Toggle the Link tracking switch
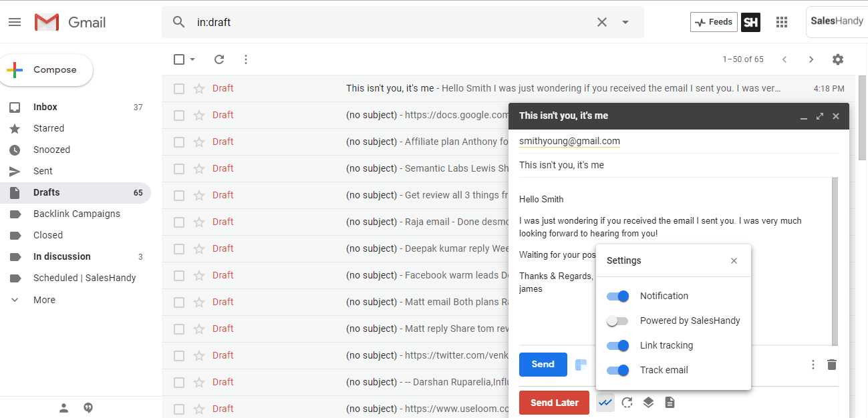This screenshot has width=868, height=418. [x=618, y=345]
